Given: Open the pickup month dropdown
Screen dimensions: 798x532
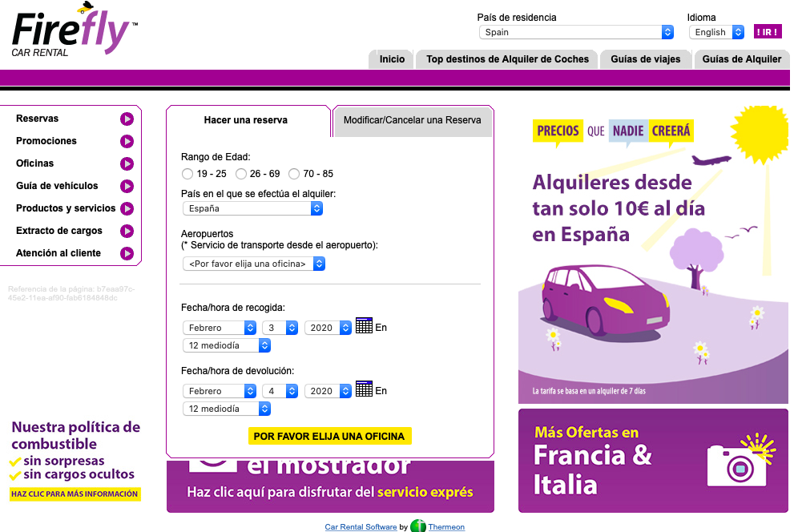Looking at the screenshot, I should click(x=219, y=328).
